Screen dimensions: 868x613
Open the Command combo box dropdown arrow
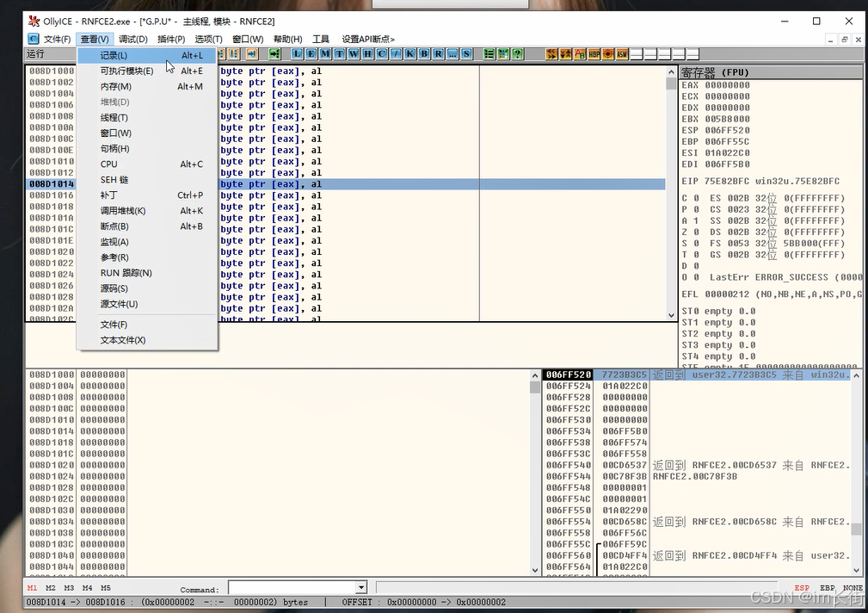361,587
